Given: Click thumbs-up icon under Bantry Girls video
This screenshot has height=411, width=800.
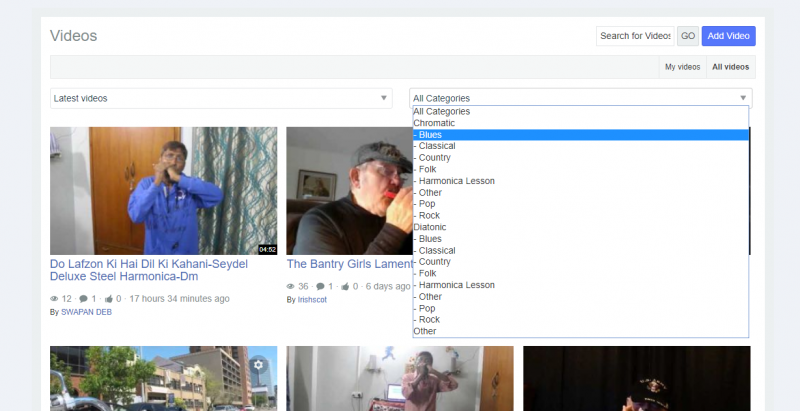Looking at the screenshot, I should (x=345, y=287).
